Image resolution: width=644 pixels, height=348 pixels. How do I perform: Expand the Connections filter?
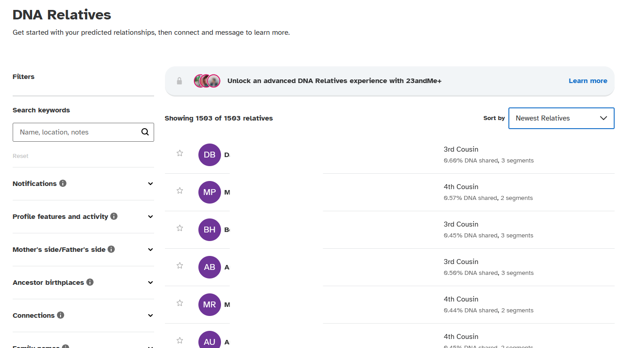pos(150,316)
